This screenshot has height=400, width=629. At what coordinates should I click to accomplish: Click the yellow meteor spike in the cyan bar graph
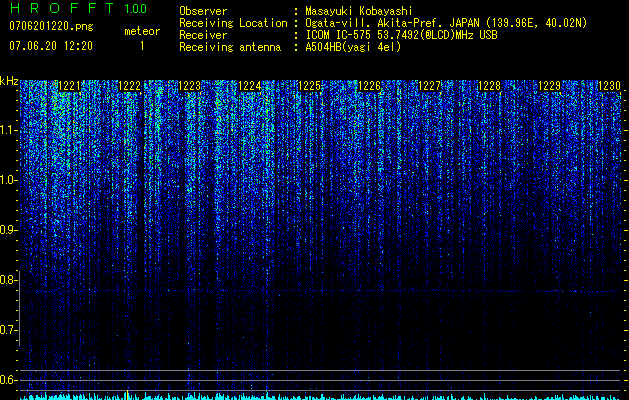[127, 394]
